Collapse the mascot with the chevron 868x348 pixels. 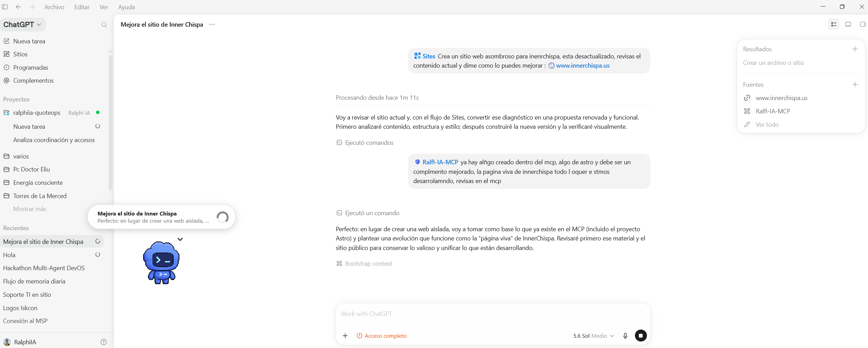click(180, 239)
